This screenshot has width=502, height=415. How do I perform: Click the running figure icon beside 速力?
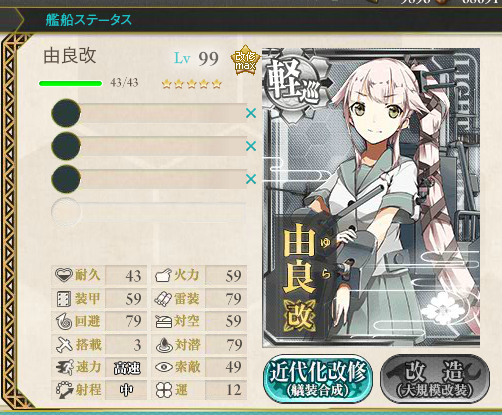click(64, 367)
